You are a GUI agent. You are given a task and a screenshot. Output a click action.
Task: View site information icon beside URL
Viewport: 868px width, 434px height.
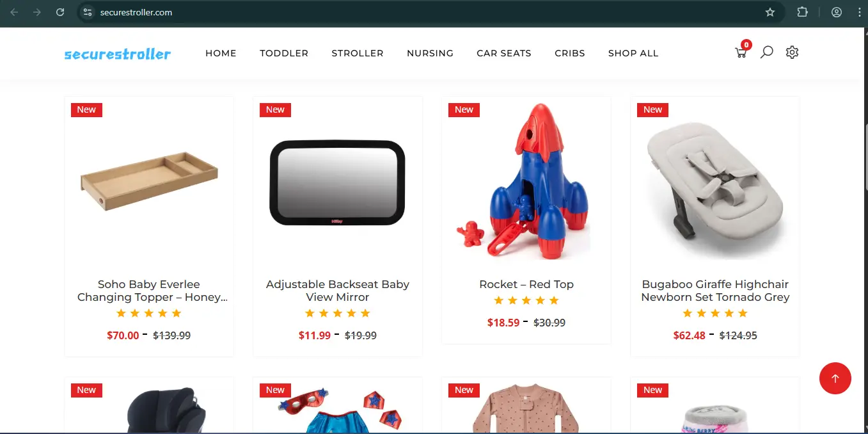click(x=88, y=12)
